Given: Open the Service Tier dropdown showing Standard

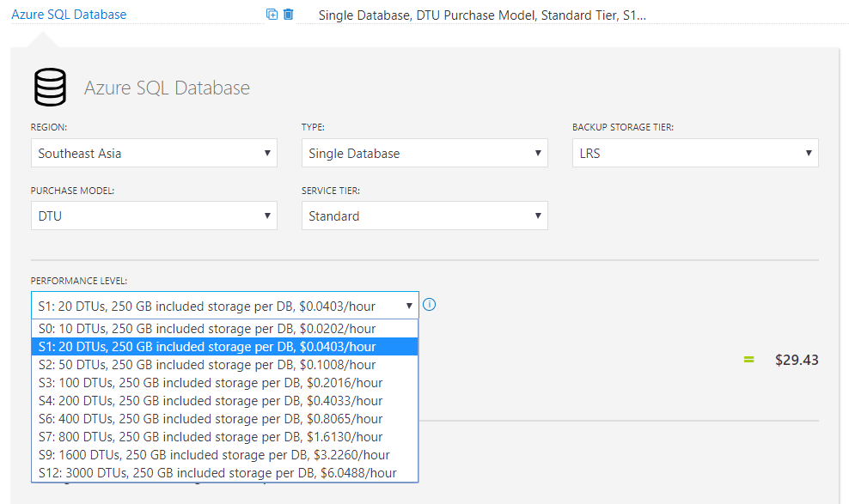Looking at the screenshot, I should (424, 216).
